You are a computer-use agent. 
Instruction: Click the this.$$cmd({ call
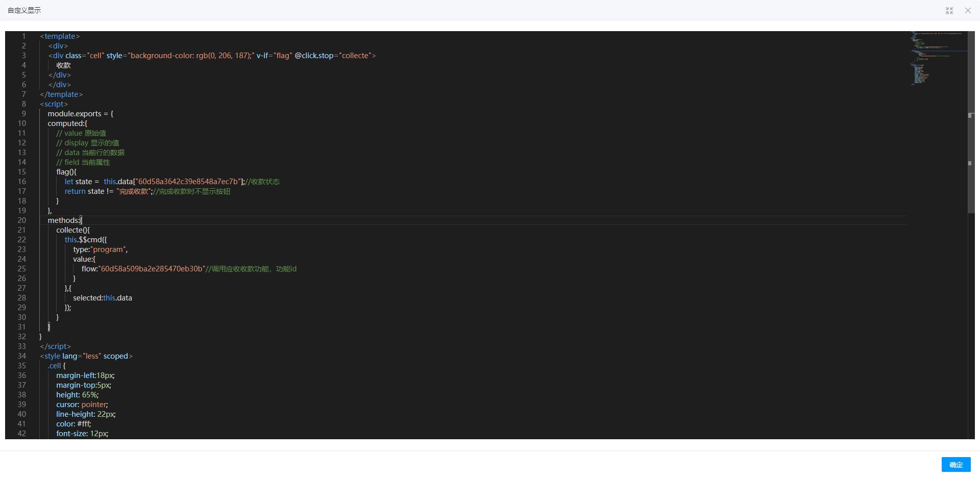[x=86, y=240]
